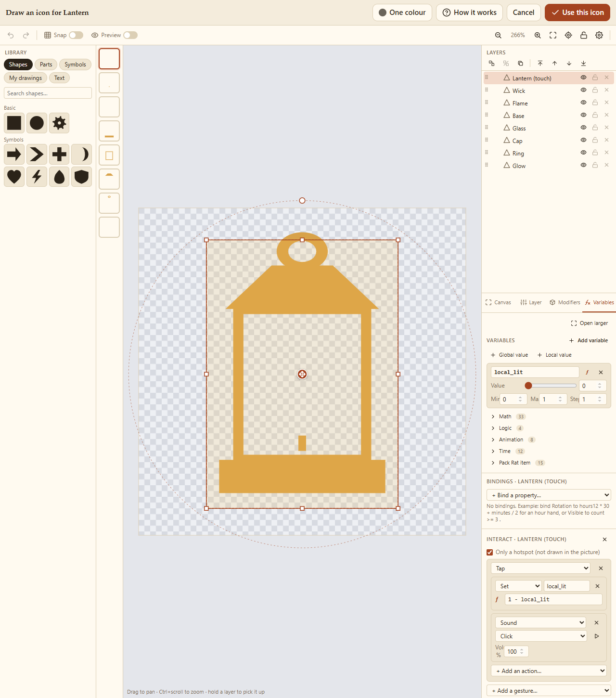This screenshot has width=616, height=698.
Task: Insert the heart symbol shape
Action: pyautogui.click(x=14, y=177)
